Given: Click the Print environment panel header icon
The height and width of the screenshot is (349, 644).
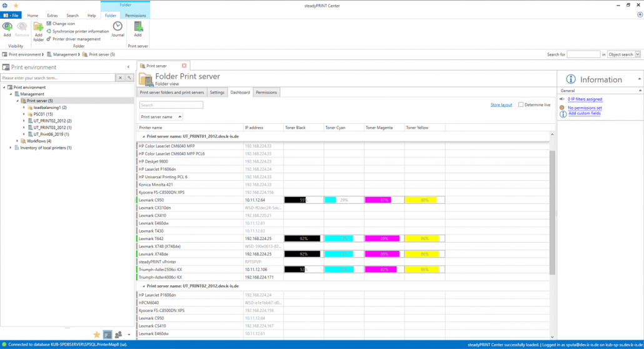Looking at the screenshot, I should 6,67.
